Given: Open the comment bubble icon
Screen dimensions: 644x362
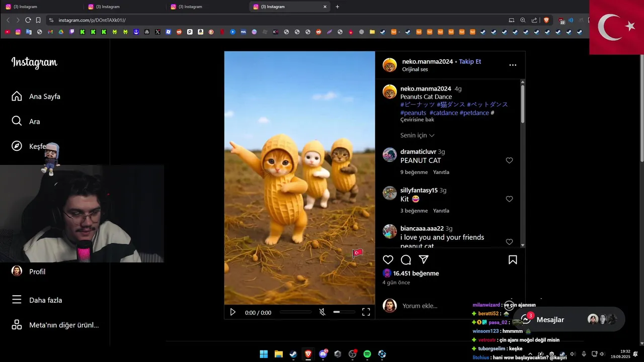Looking at the screenshot, I should [x=406, y=259].
